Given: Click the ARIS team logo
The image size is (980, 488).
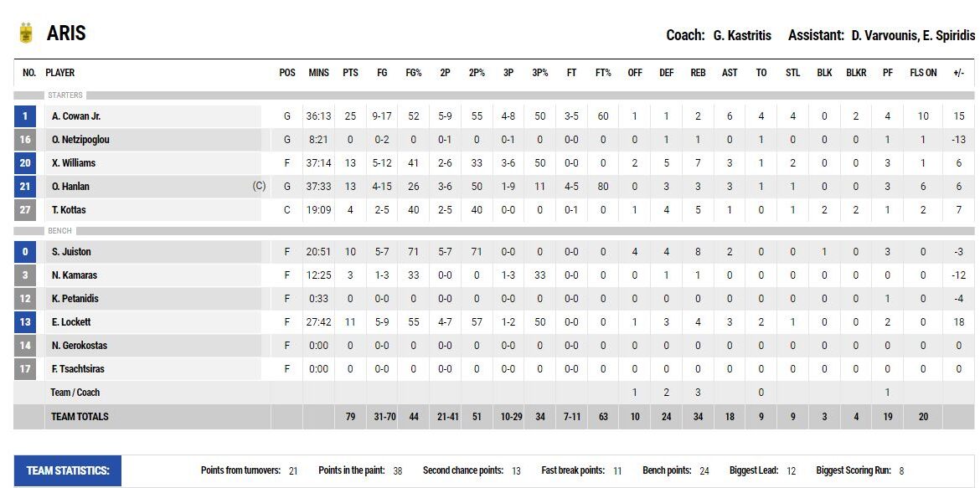Looking at the screenshot, I should coord(26,33).
